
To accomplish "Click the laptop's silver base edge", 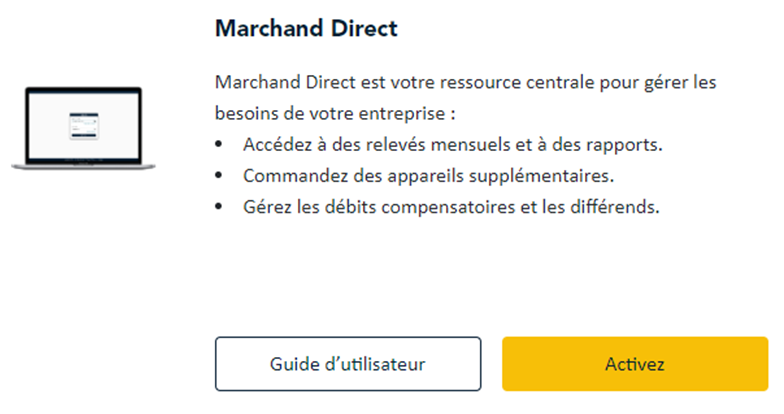I will point(84,166).
